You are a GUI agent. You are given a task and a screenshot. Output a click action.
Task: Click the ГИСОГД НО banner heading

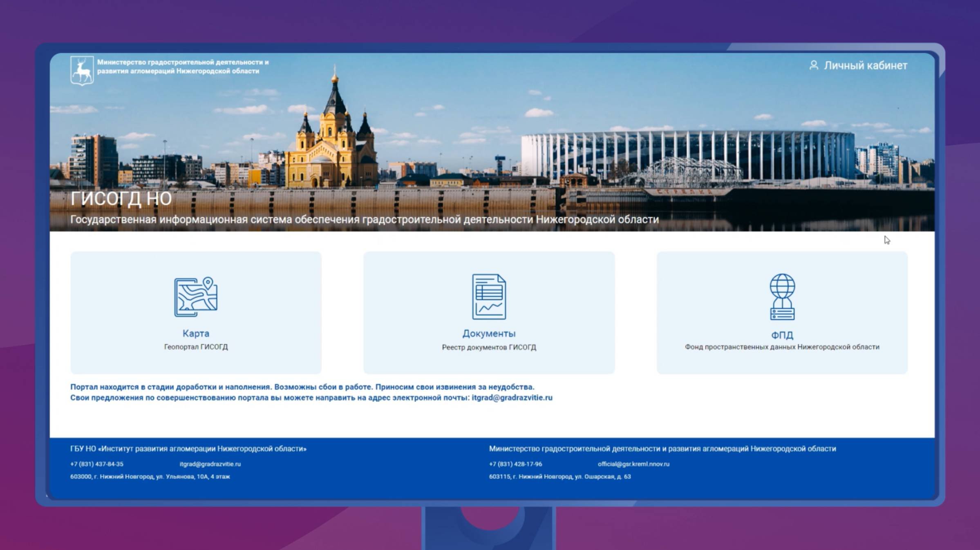(x=121, y=198)
